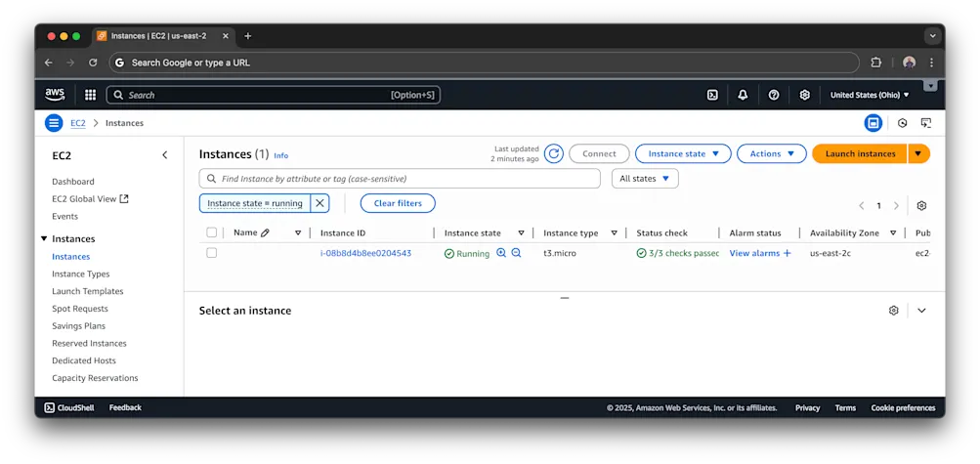
Task: Go to Instance Types in sidebar
Action: 81,274
